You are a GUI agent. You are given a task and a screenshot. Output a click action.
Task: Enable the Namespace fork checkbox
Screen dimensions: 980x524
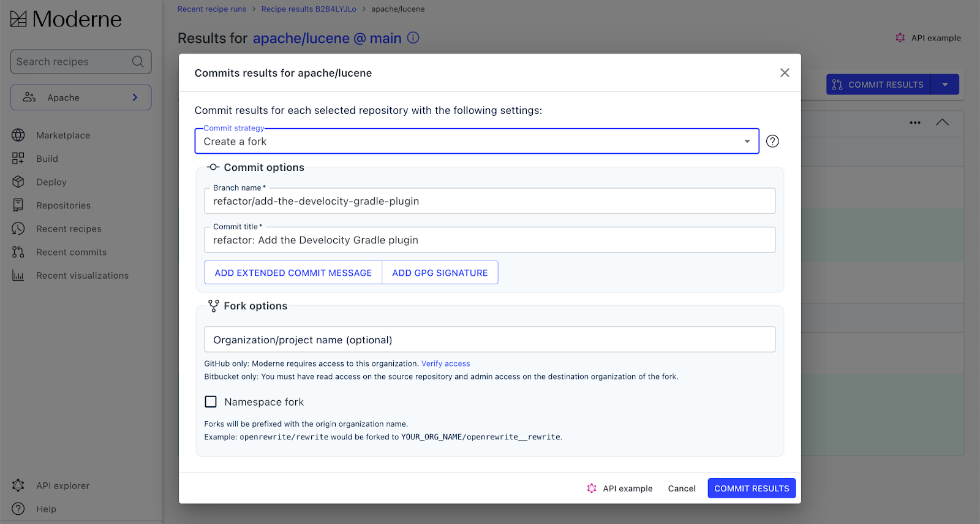click(211, 402)
